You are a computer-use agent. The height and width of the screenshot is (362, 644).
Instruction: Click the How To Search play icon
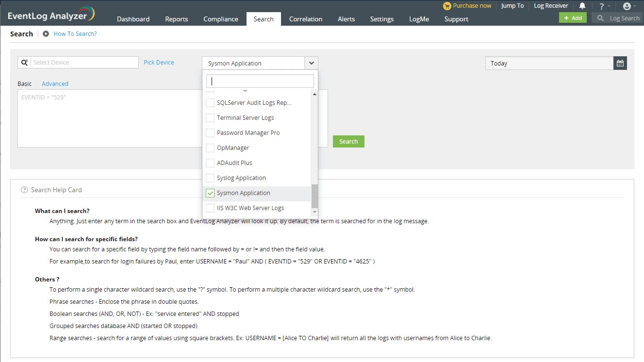coord(46,34)
